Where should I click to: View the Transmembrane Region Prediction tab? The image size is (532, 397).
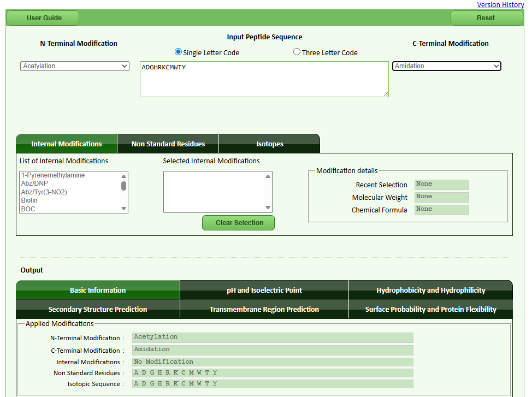(264, 310)
